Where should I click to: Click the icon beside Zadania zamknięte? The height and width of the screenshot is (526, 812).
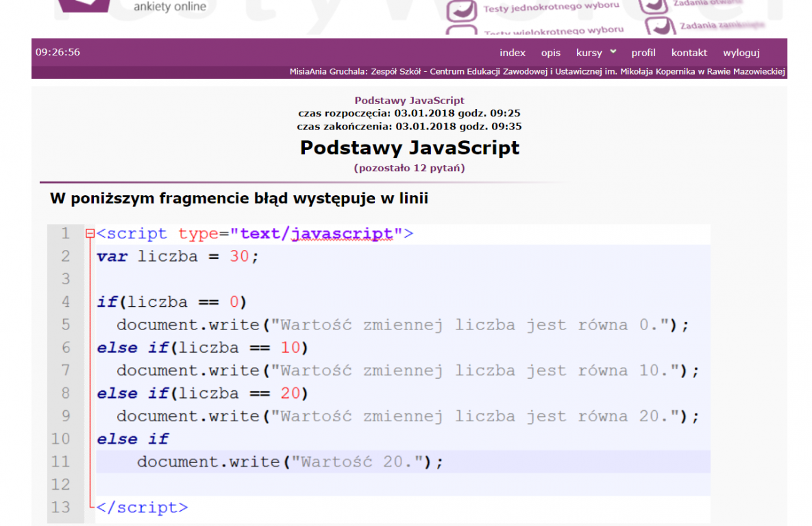661,26
